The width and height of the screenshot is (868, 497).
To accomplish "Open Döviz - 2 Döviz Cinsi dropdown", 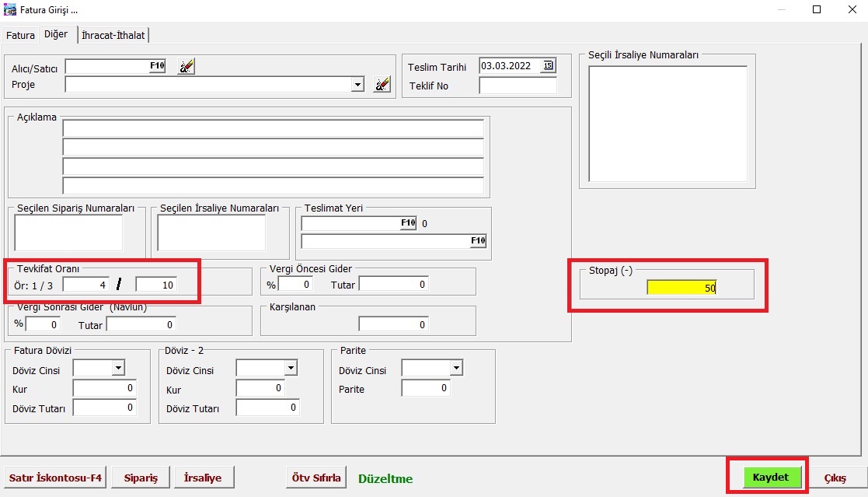I will point(290,368).
